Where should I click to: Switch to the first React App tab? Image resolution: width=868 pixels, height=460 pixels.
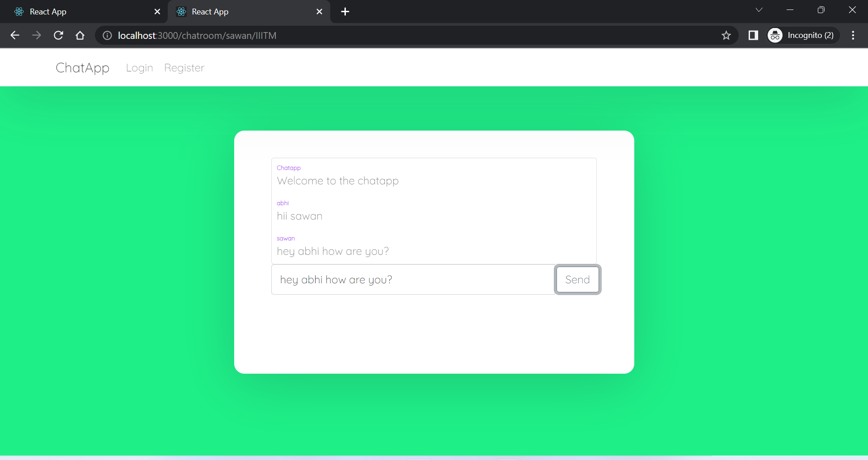[85, 12]
